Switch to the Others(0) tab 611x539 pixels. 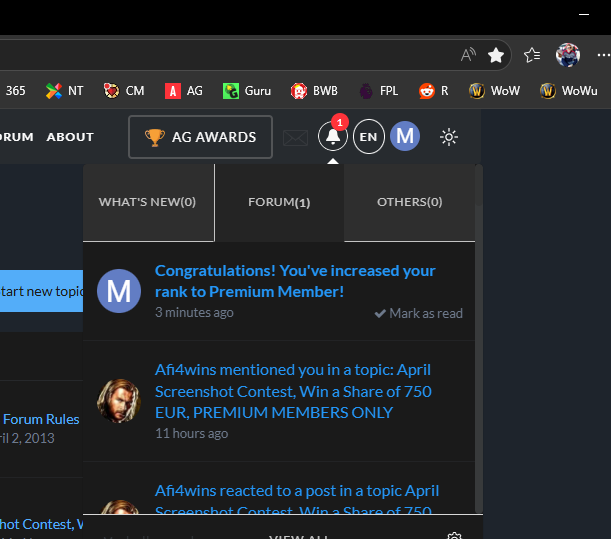409,202
